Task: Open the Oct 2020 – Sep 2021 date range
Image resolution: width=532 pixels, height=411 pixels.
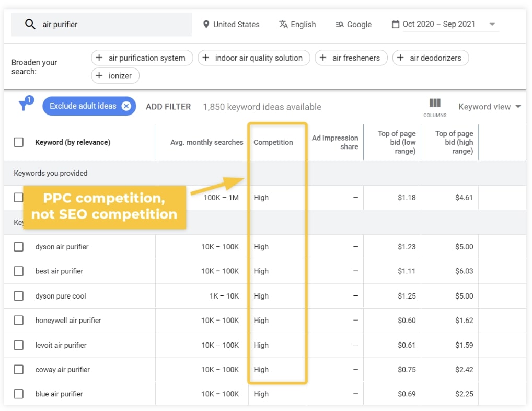Action: click(438, 24)
